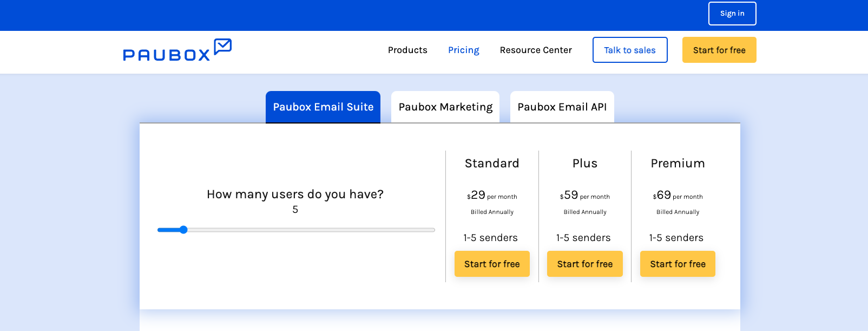Image resolution: width=868 pixels, height=331 pixels.
Task: Click '1-5 senders' under Premium
Action: pos(676,237)
